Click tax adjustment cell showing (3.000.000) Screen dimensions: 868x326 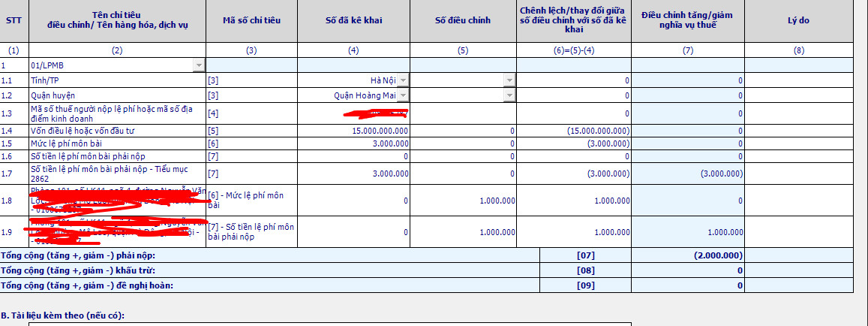(x=688, y=174)
